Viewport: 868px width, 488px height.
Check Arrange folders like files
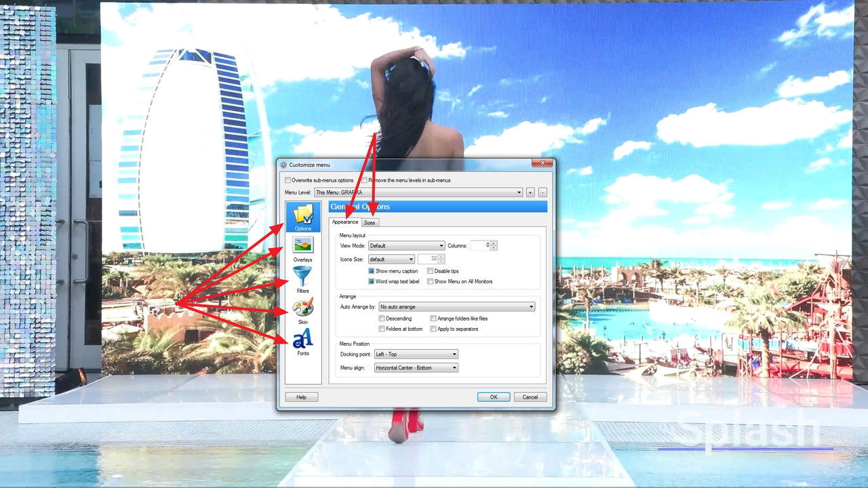tap(433, 319)
